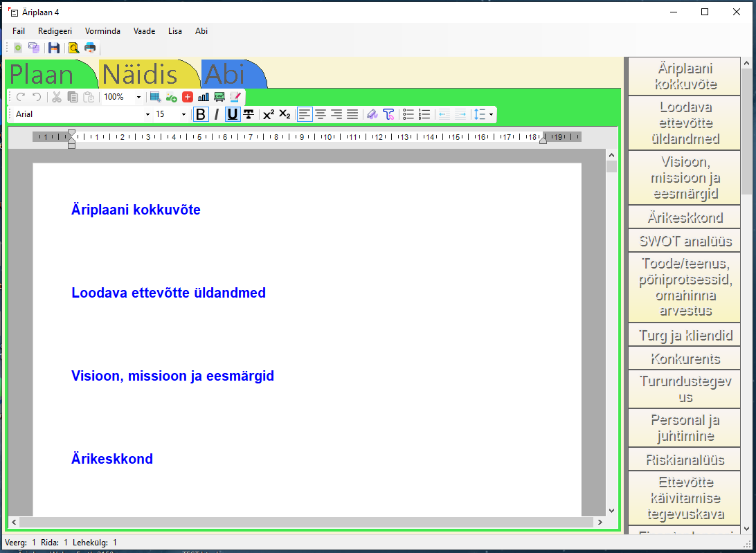The image size is (756, 553).
Task: Click the red plus icon
Action: click(x=188, y=97)
